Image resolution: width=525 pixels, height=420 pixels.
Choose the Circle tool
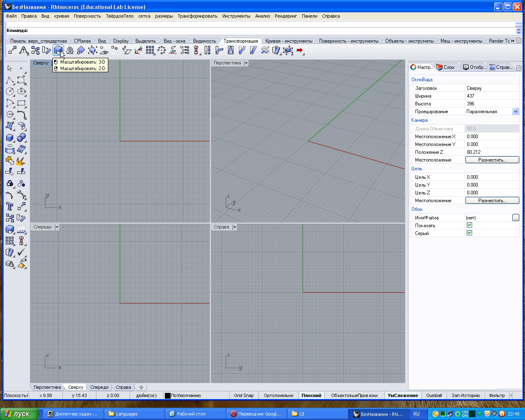[10, 91]
